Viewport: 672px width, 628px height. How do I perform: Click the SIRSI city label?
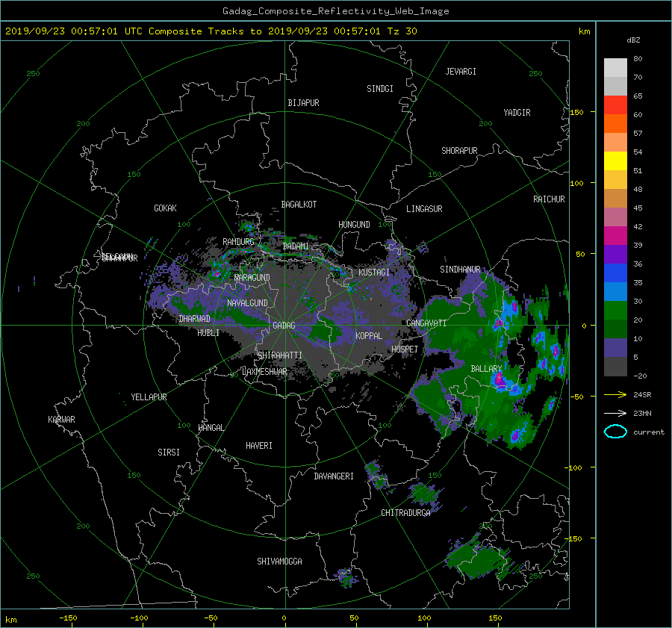(x=169, y=453)
